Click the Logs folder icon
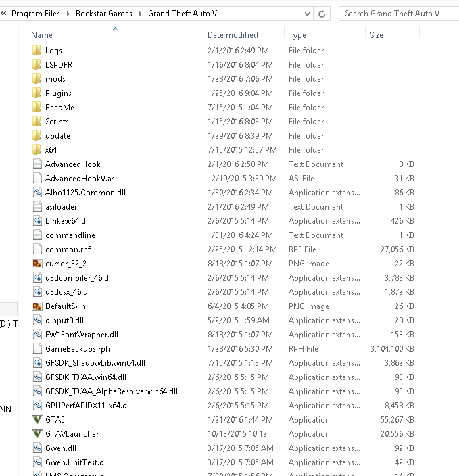The width and height of the screenshot is (459, 476). [x=37, y=51]
